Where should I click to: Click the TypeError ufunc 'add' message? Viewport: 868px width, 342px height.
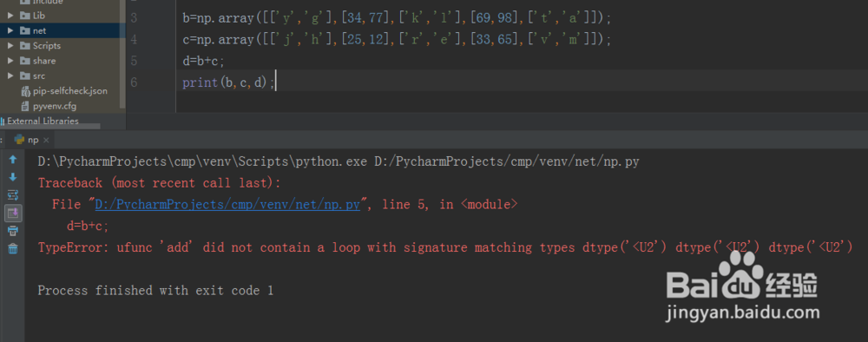(445, 247)
